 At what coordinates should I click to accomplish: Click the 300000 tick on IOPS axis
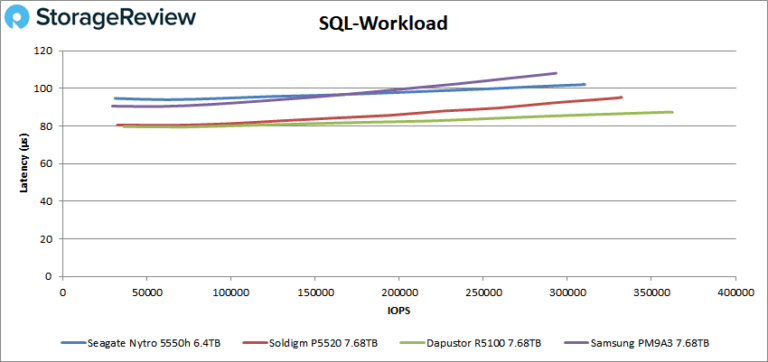coord(567,292)
